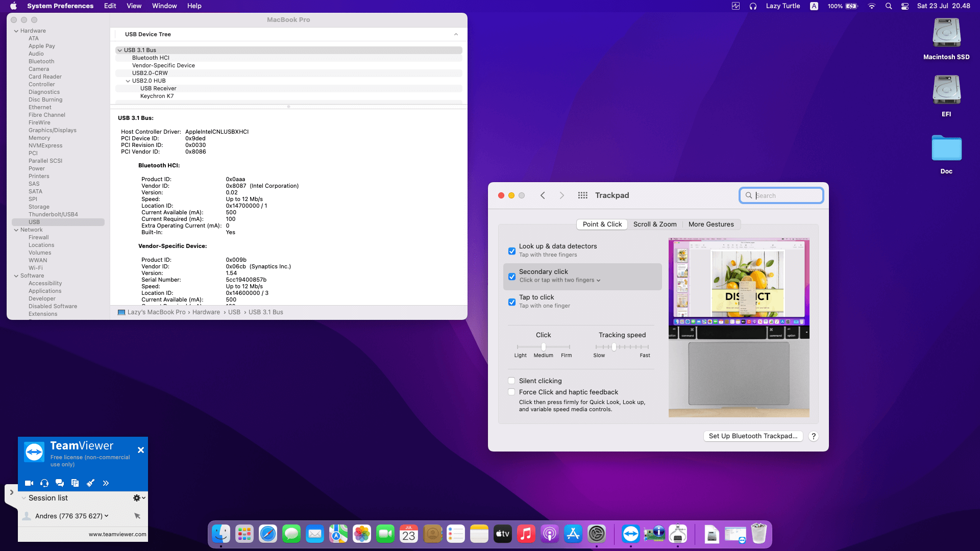Screen dimensions: 980x551
Task: Open TeamViewer file transfer icon
Action: coord(75,483)
